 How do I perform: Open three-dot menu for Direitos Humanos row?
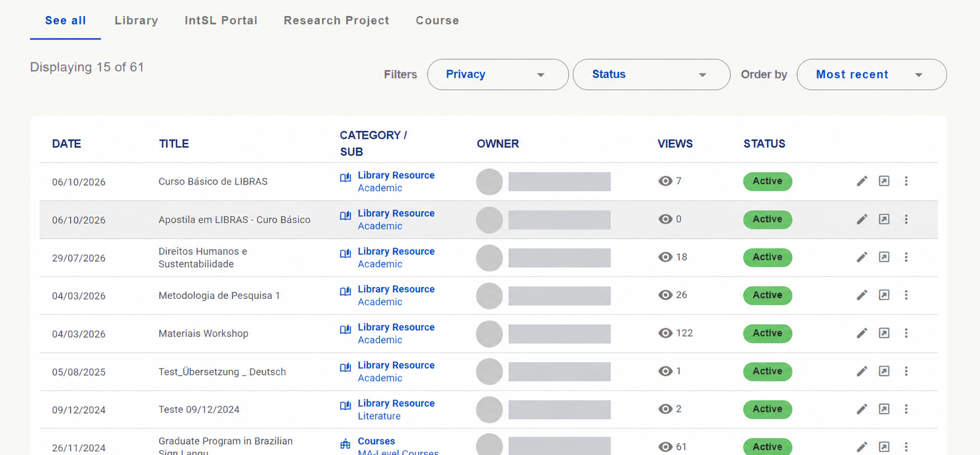pos(906,257)
